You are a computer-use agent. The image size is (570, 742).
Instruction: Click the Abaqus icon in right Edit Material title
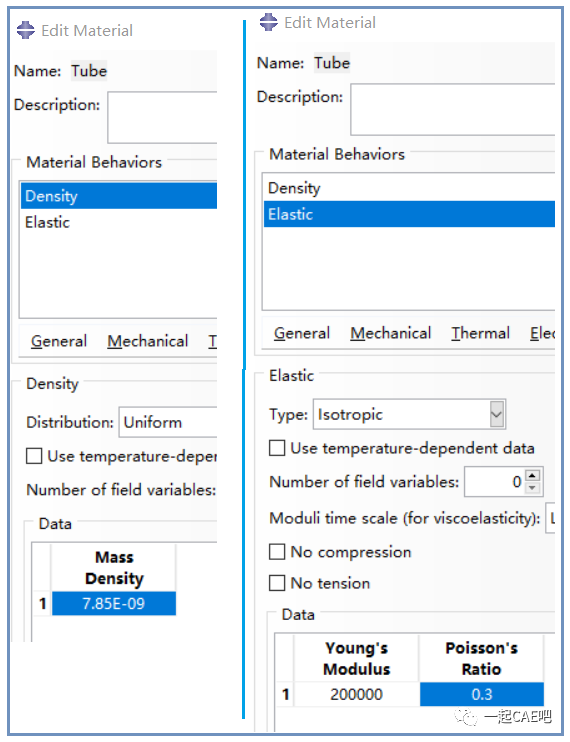click(269, 22)
